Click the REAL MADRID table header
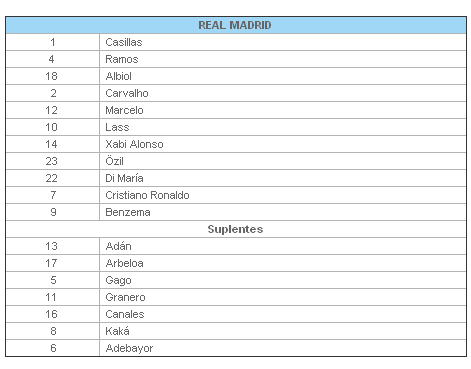Screen dimensions: 471x369 click(235, 25)
